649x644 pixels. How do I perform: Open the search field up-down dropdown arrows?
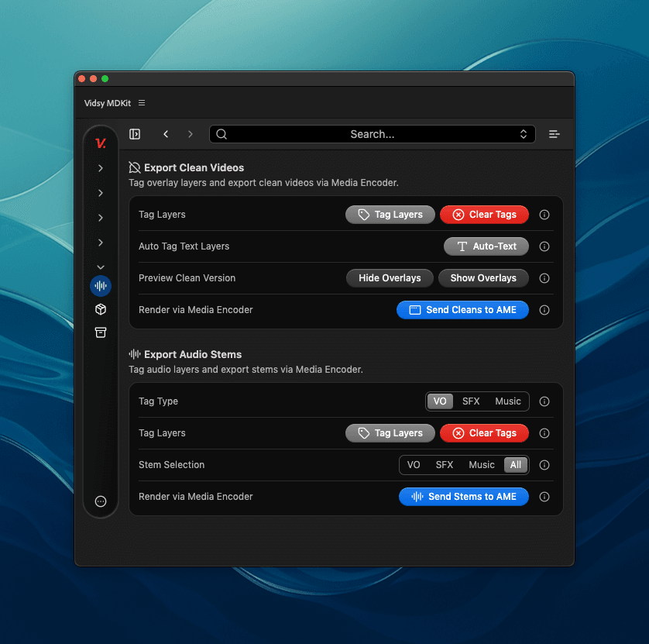point(524,134)
